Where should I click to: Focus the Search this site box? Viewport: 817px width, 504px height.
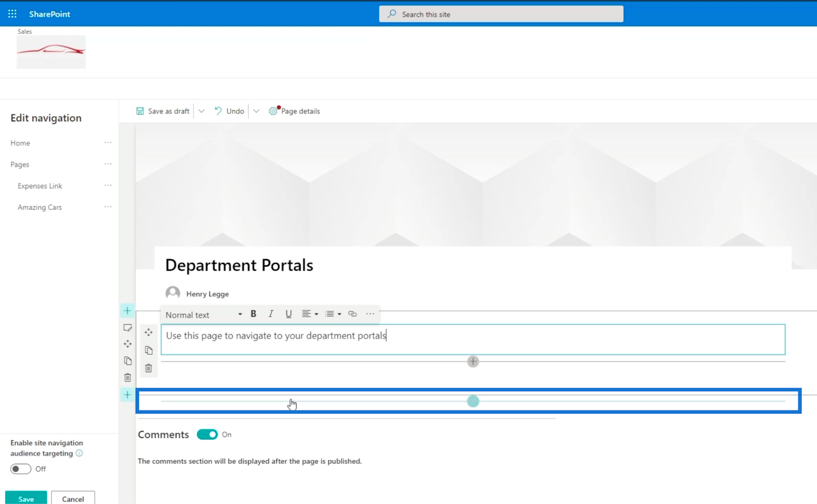501,14
